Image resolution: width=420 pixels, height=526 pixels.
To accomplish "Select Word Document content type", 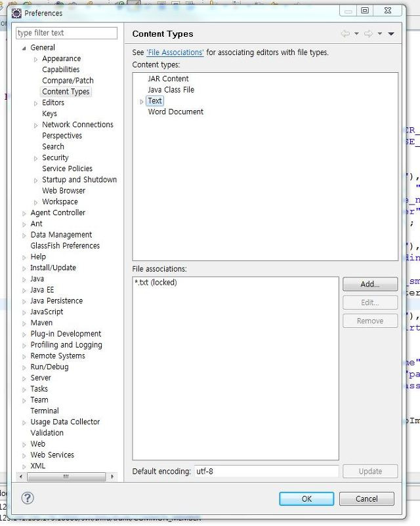I will (x=176, y=111).
